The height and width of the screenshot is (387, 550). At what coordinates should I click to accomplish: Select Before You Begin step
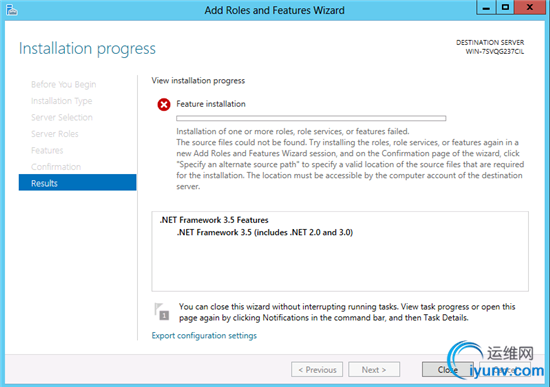(x=63, y=85)
